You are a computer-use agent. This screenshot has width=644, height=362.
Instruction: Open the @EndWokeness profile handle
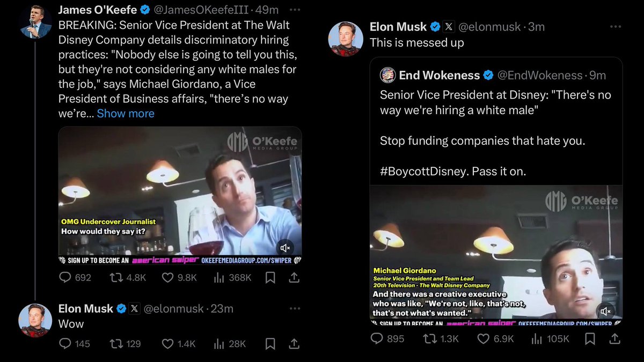540,76
